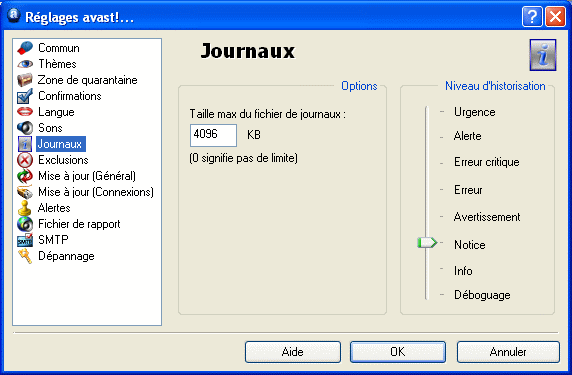Screen dimensions: 572x375
Task: Click the Journaux info icon in the sidebar
Action: pyautogui.click(x=25, y=144)
